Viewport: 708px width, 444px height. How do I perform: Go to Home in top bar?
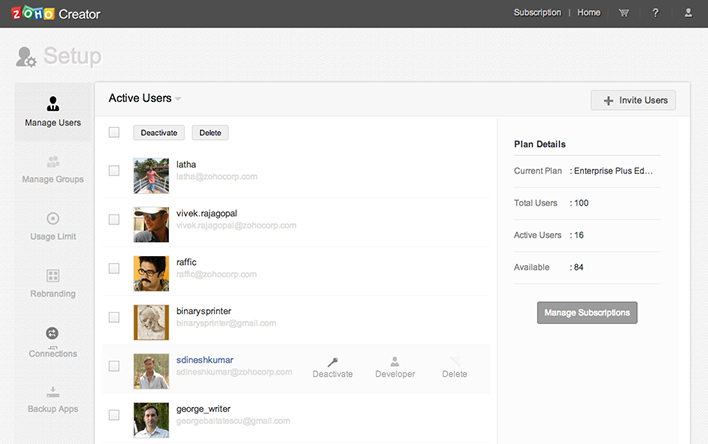point(589,13)
